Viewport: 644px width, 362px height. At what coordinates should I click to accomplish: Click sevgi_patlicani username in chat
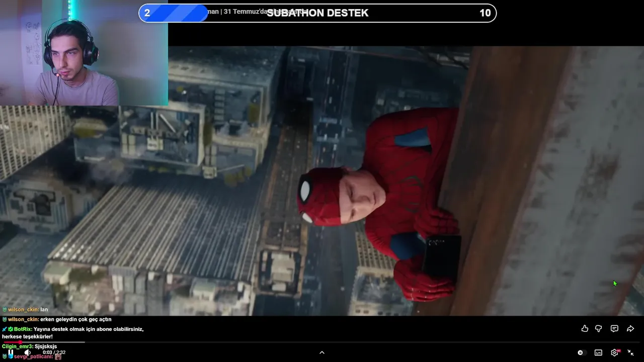click(x=33, y=356)
